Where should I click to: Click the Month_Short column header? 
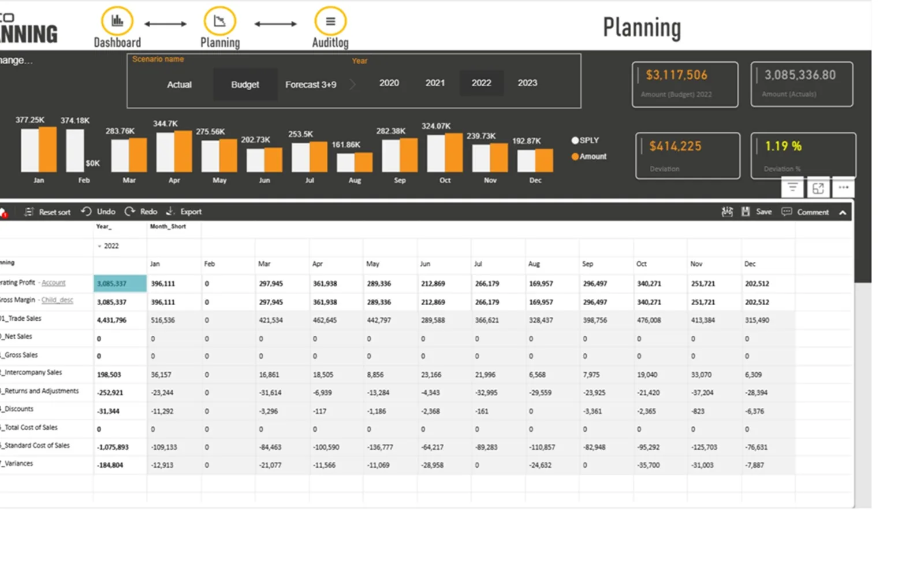point(168,227)
